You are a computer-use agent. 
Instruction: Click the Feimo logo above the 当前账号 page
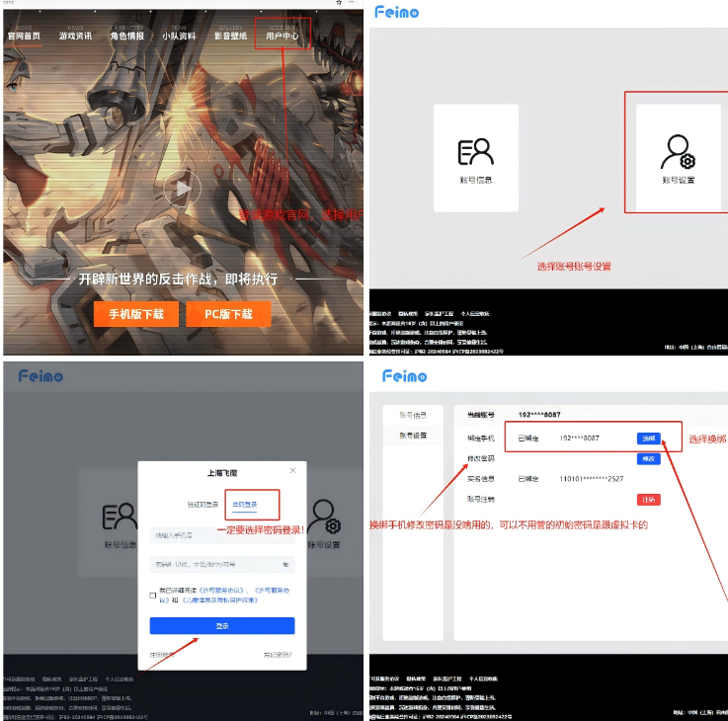pos(404,375)
